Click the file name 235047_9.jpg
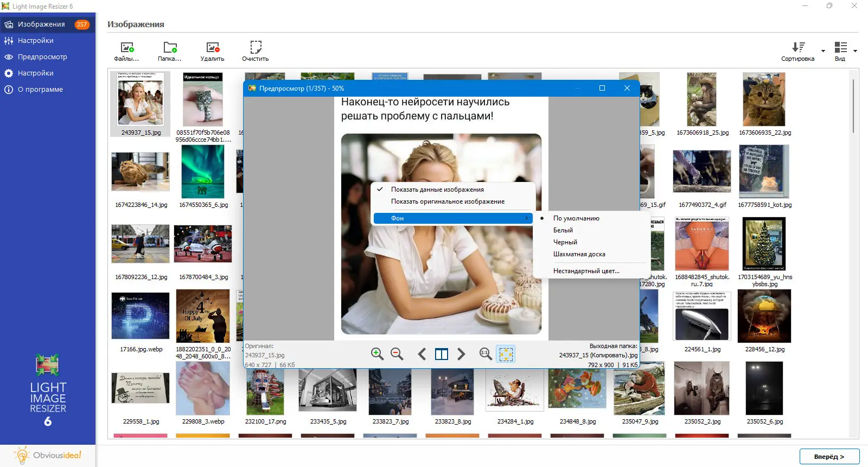 (x=640, y=421)
